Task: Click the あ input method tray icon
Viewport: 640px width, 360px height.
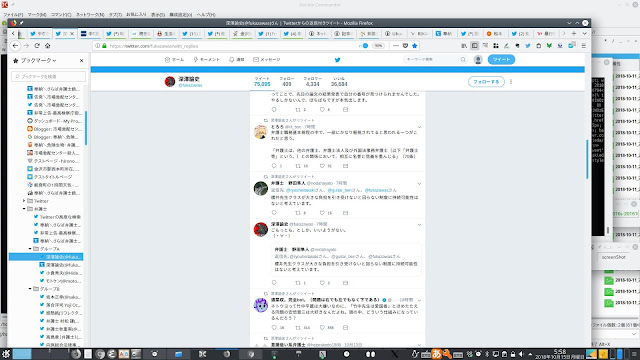Action: coord(436,354)
